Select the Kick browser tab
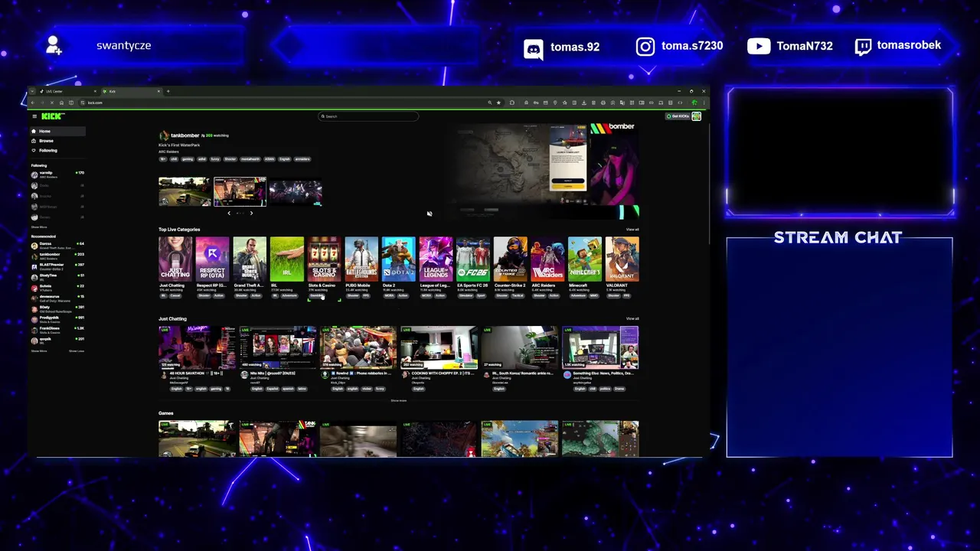The height and width of the screenshot is (551, 980). 132,92
